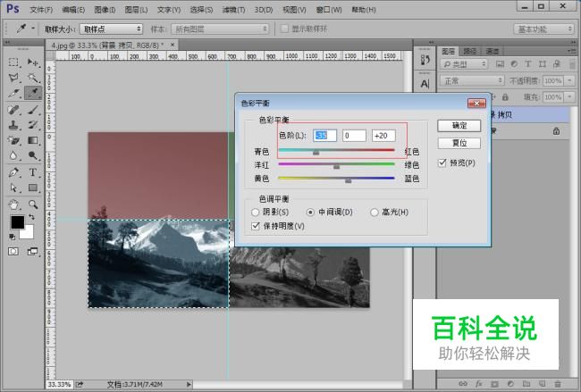This screenshot has width=581, height=392.
Task: Delete layer with trash icon
Action: (x=558, y=384)
